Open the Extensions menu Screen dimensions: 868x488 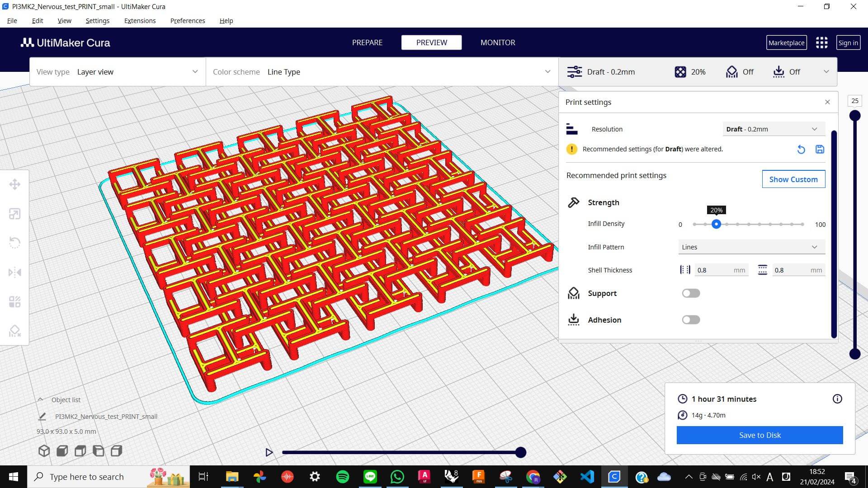click(x=140, y=21)
